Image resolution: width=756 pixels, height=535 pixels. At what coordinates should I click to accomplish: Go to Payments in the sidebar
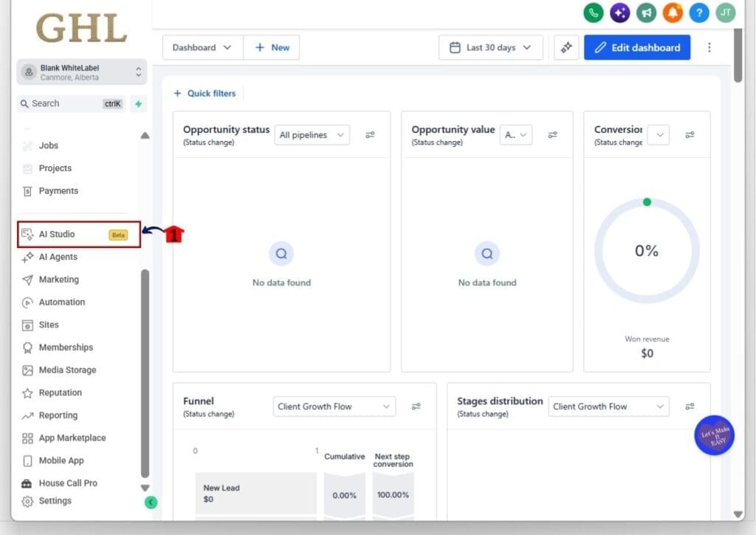pos(58,190)
